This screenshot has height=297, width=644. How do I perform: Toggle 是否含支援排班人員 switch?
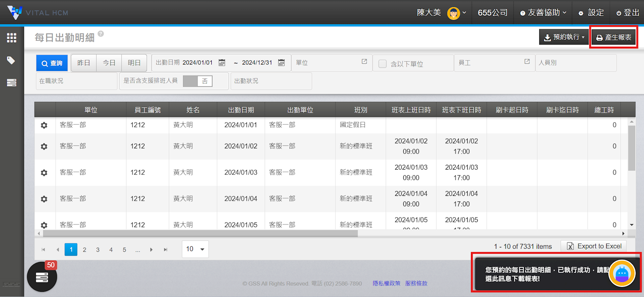point(198,81)
